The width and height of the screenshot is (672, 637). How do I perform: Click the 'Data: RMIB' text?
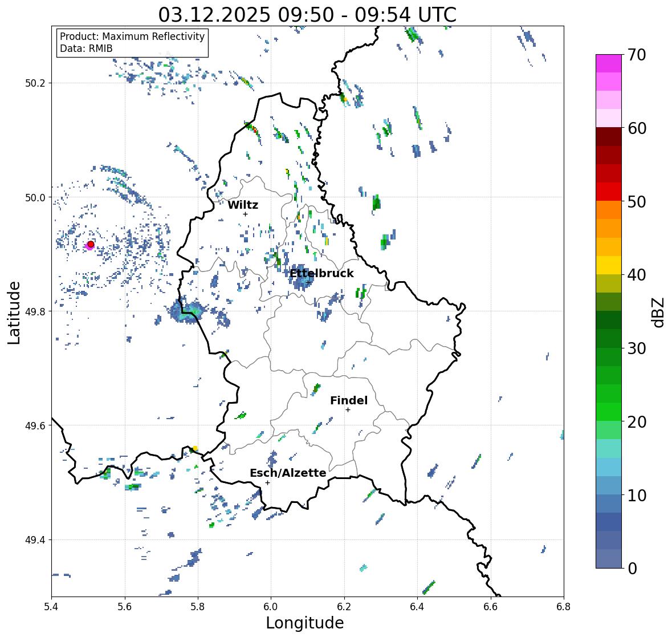[86, 48]
